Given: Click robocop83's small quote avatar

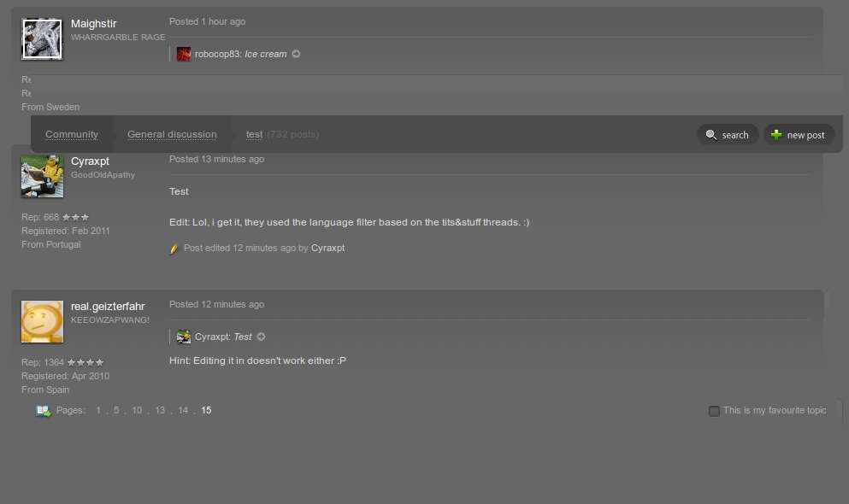Looking at the screenshot, I should [x=184, y=54].
